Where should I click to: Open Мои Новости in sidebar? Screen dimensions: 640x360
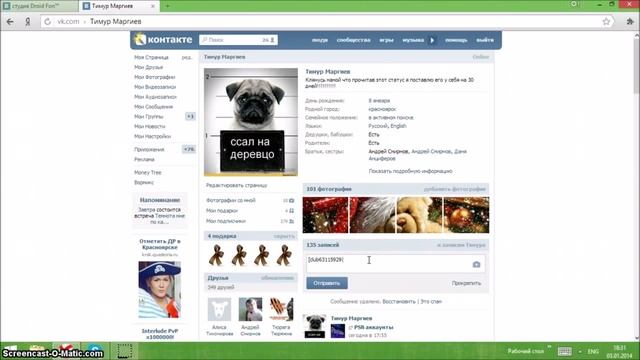[150, 127]
